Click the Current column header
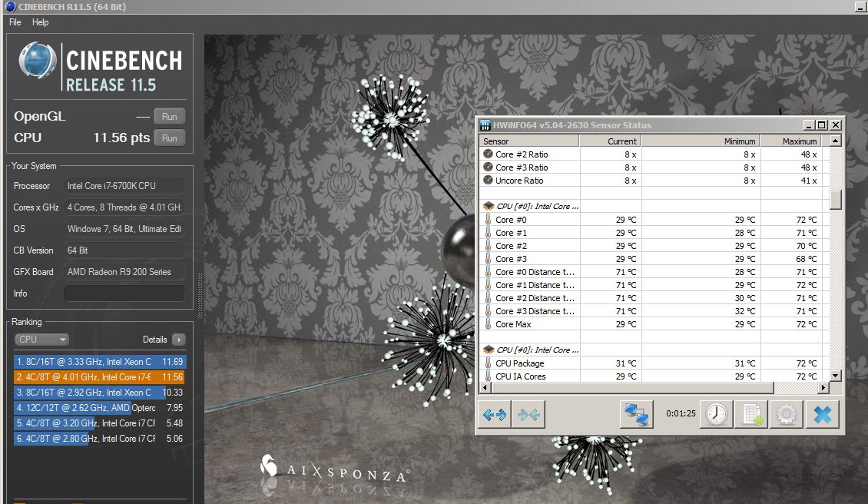The width and height of the screenshot is (868, 504). coord(610,141)
